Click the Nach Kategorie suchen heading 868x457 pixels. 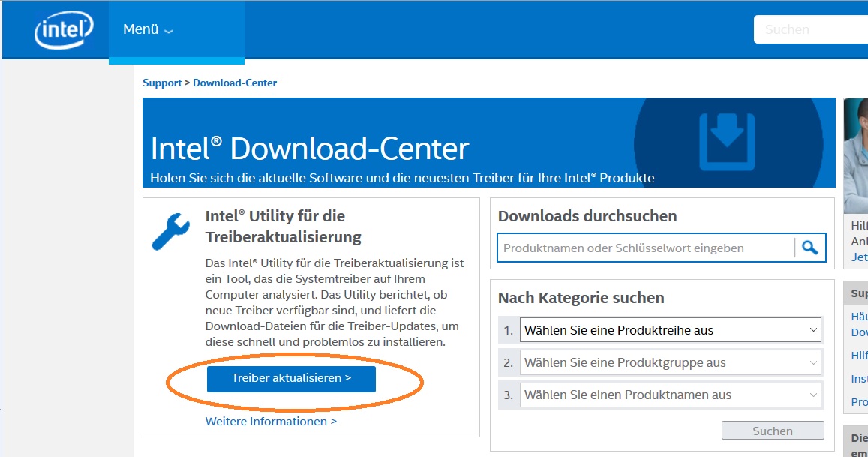(581, 298)
